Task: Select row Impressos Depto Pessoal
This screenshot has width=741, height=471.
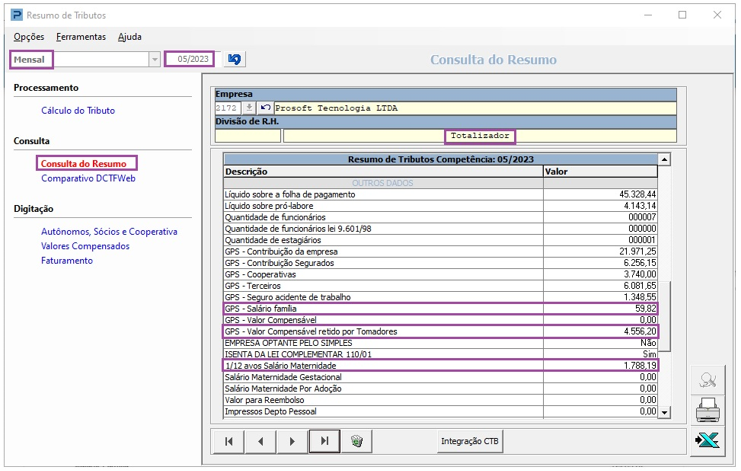Action: [440, 411]
